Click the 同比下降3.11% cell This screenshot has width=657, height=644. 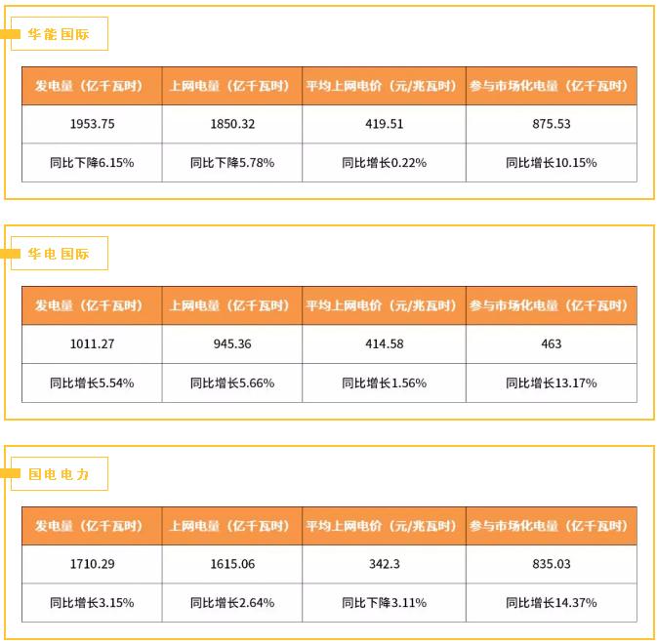tap(384, 603)
